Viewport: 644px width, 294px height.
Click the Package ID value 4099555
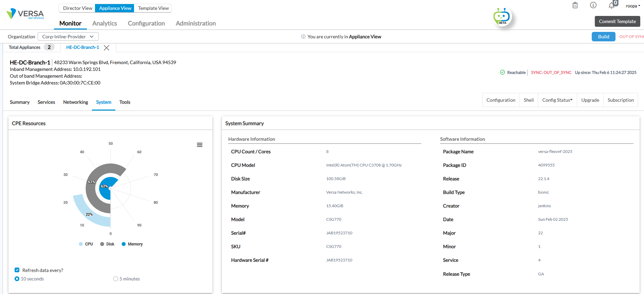tap(546, 165)
